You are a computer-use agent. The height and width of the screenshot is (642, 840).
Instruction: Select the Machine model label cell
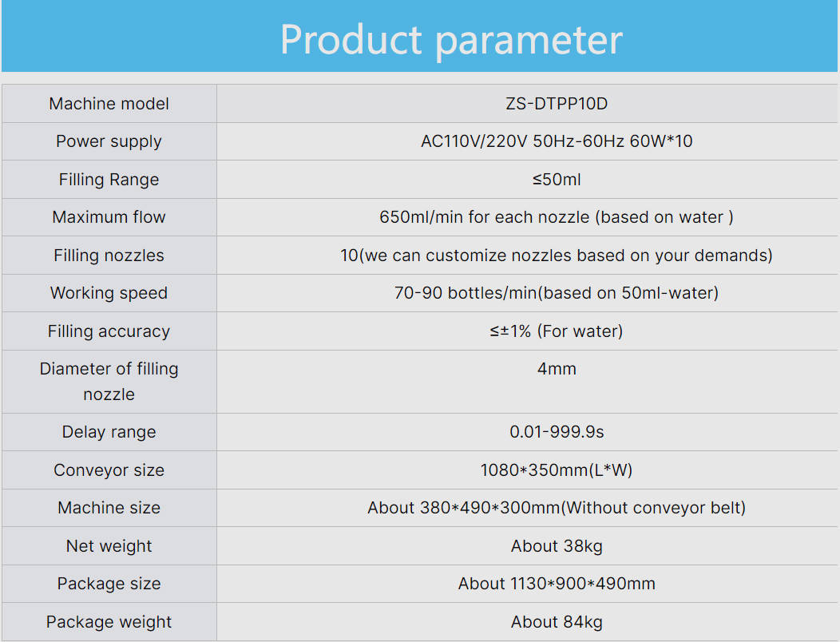coord(109,104)
